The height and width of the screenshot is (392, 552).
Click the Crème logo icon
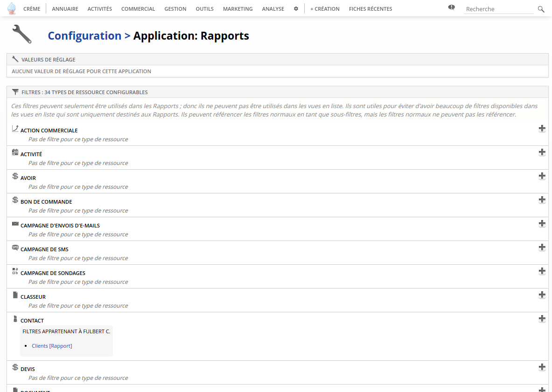(12, 8)
